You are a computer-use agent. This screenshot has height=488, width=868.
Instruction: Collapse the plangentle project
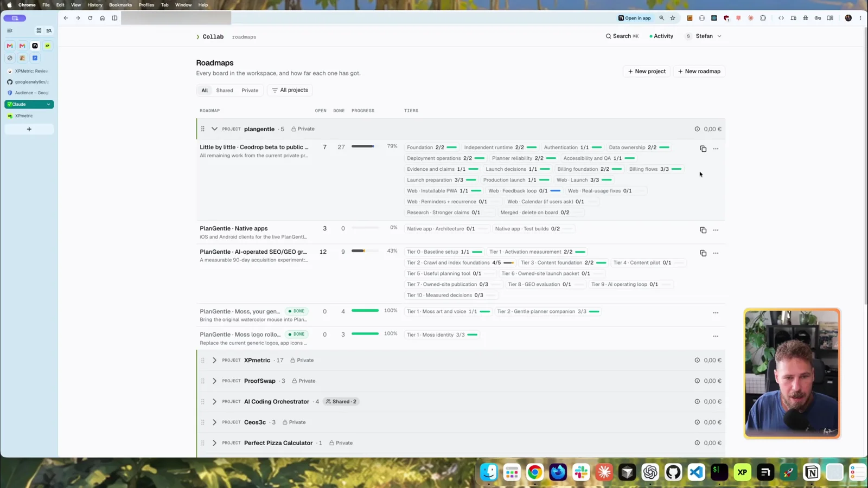214,129
